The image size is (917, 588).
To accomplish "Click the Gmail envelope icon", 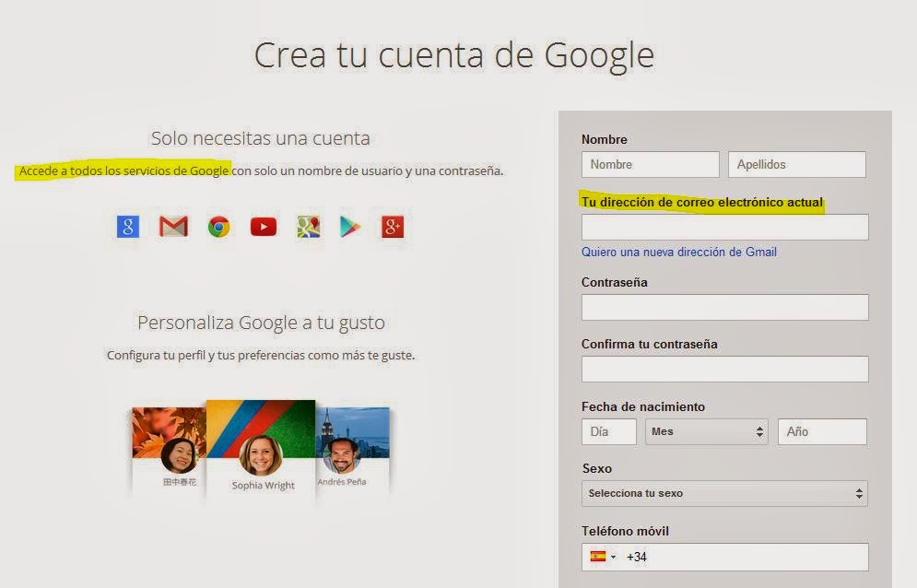I will [173, 227].
